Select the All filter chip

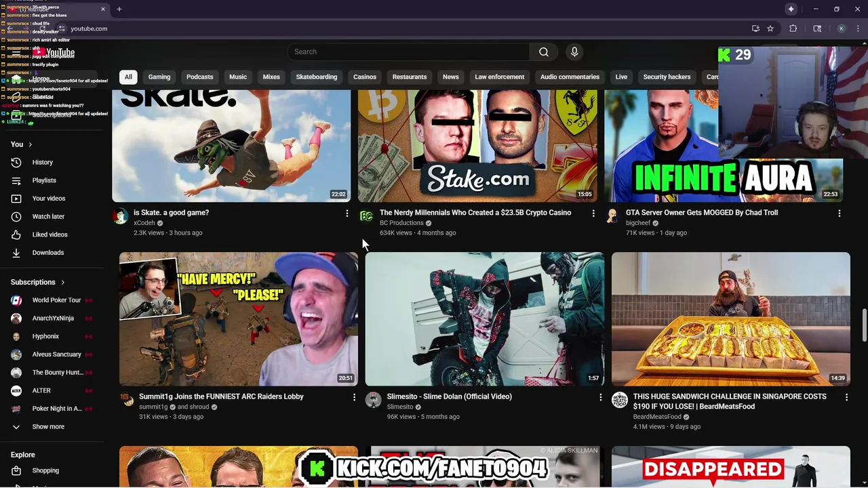click(128, 77)
